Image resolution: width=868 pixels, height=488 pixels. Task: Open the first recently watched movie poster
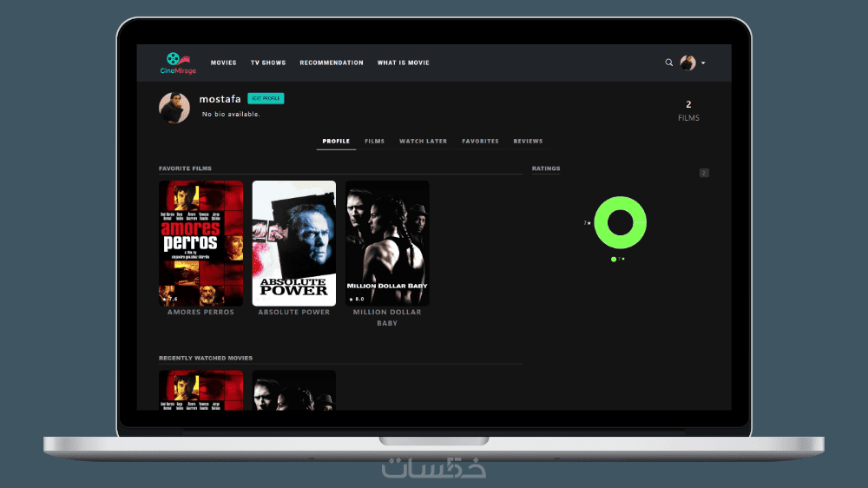[x=201, y=391]
